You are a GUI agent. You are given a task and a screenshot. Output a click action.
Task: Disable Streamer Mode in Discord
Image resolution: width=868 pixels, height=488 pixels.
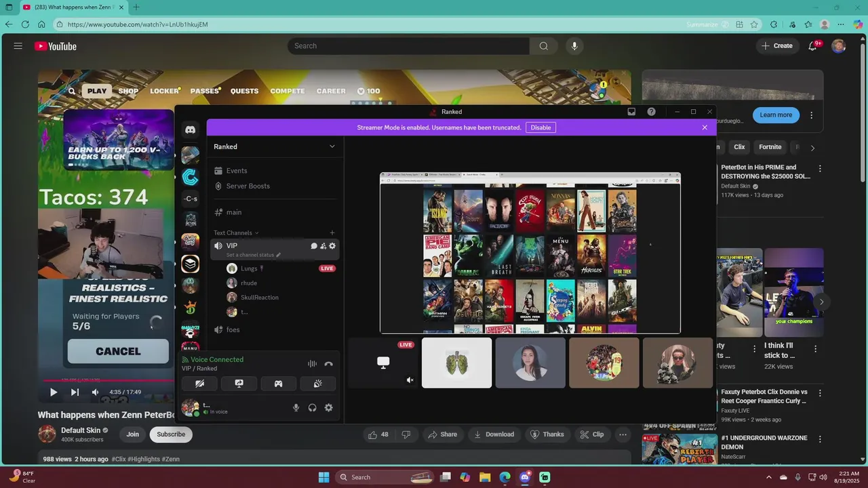pyautogui.click(x=540, y=127)
